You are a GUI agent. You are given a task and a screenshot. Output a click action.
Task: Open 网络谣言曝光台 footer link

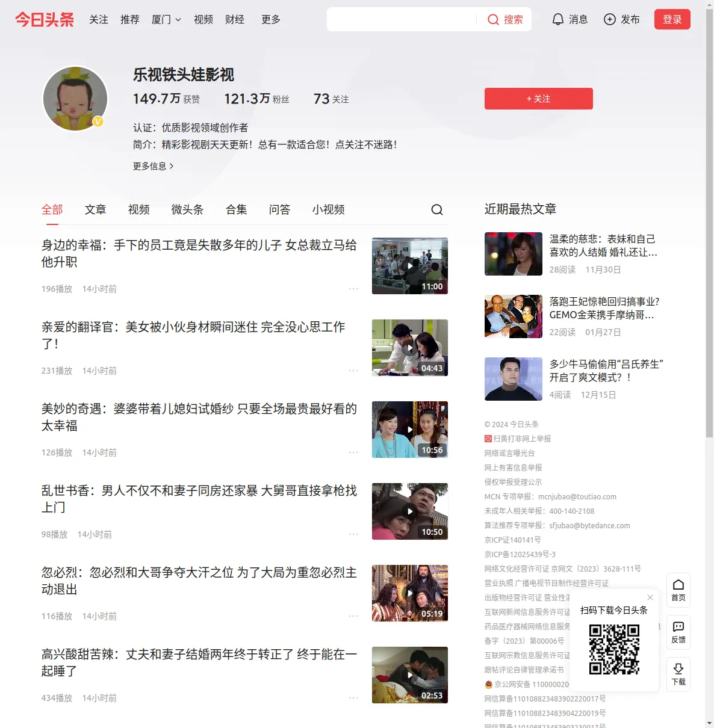click(x=509, y=453)
